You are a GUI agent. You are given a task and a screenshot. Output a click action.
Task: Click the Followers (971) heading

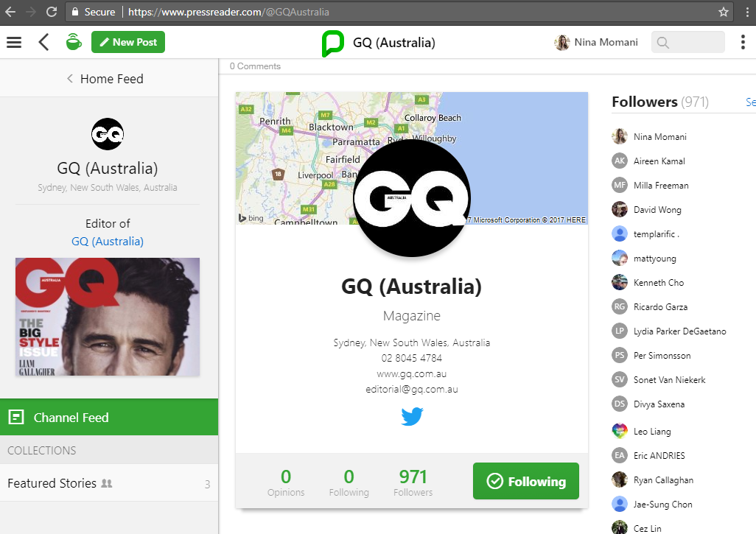click(660, 102)
